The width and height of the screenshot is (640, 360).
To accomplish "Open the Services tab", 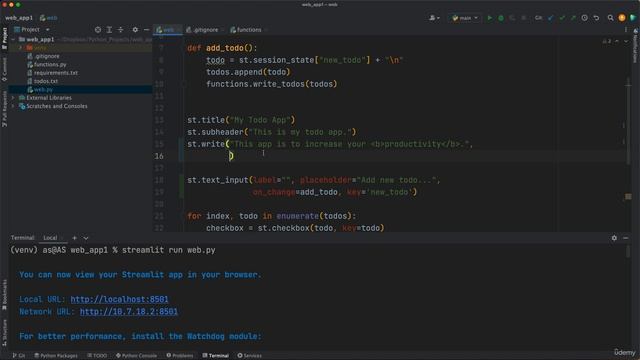I will coord(249,356).
